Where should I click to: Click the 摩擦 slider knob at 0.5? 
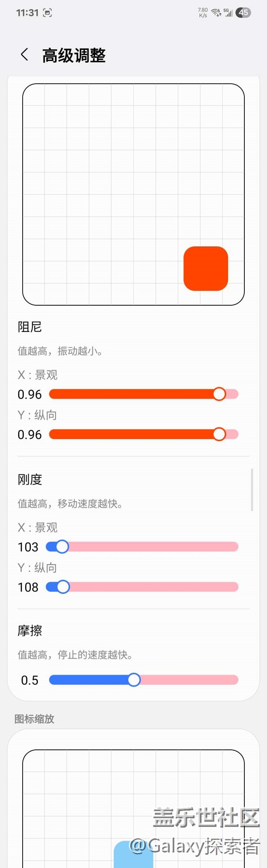[x=134, y=680]
